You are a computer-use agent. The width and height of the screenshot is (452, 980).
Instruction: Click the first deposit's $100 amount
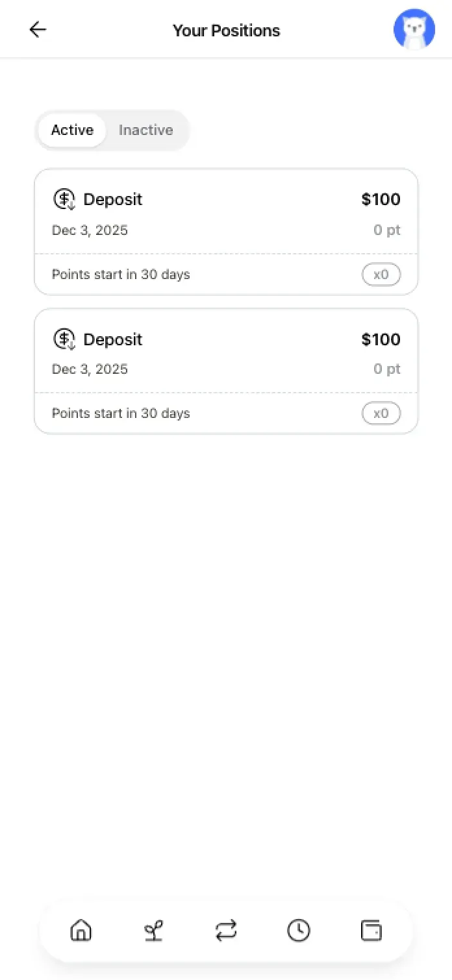click(381, 199)
